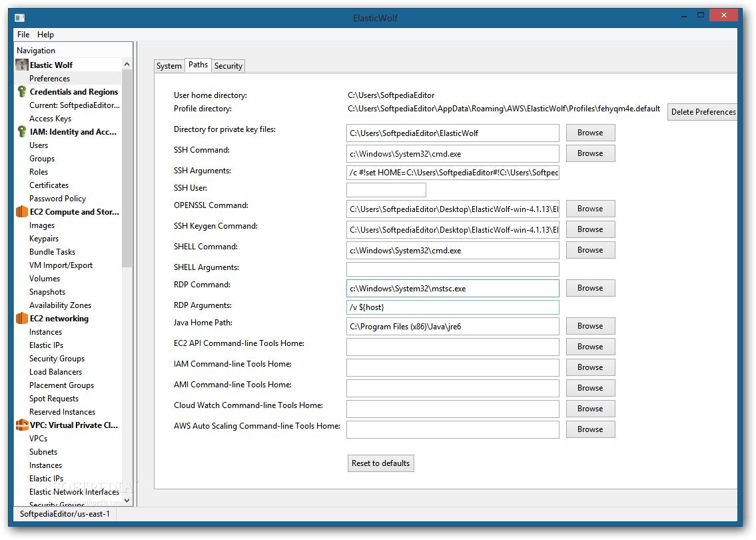756x540 pixels.
Task: Click the Cloud Watch Tools Home field
Action: coord(453,409)
